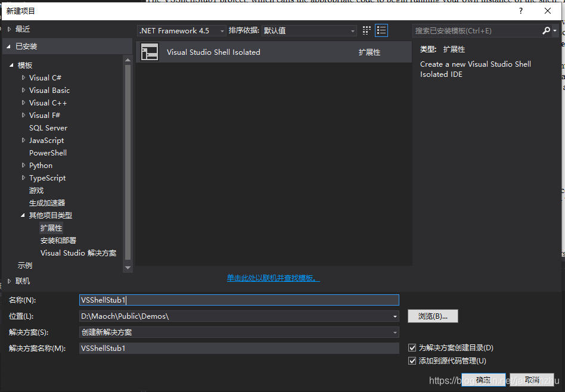
Task: Close the 新建项目 dialog
Action: (x=547, y=11)
